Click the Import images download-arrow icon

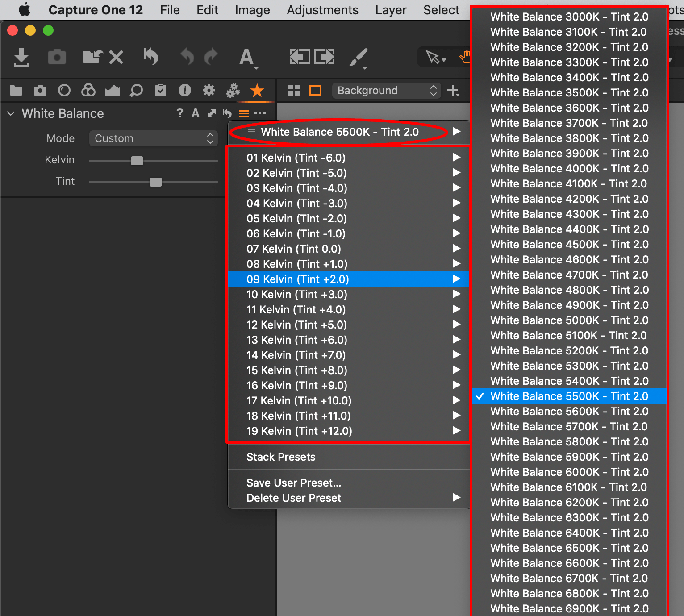pyautogui.click(x=21, y=57)
